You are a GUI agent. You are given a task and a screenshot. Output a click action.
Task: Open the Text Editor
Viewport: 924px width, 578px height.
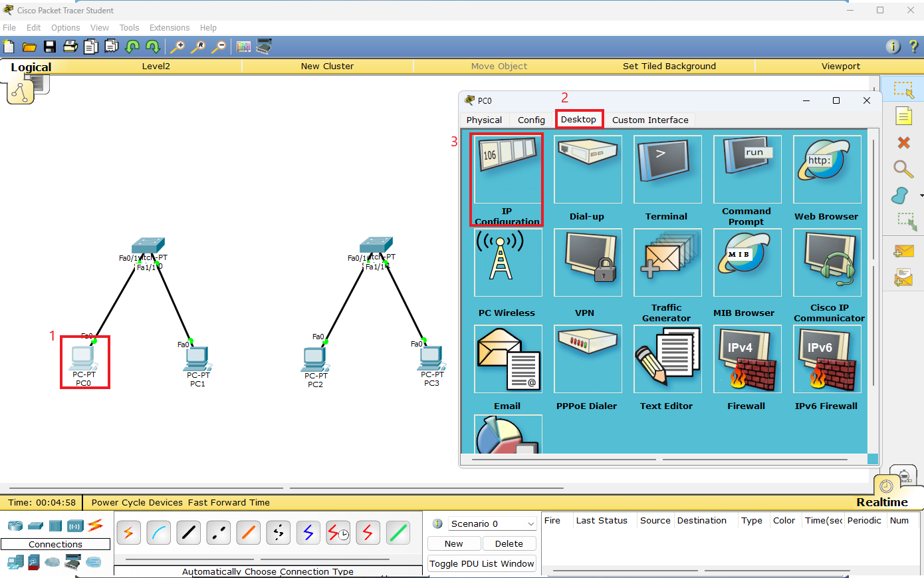point(667,359)
